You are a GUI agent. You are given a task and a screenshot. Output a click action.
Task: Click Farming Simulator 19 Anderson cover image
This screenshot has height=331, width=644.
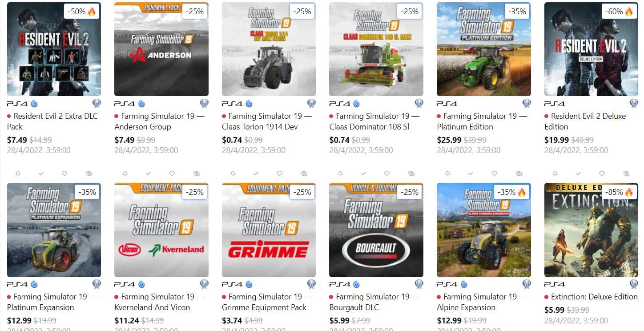coord(161,49)
